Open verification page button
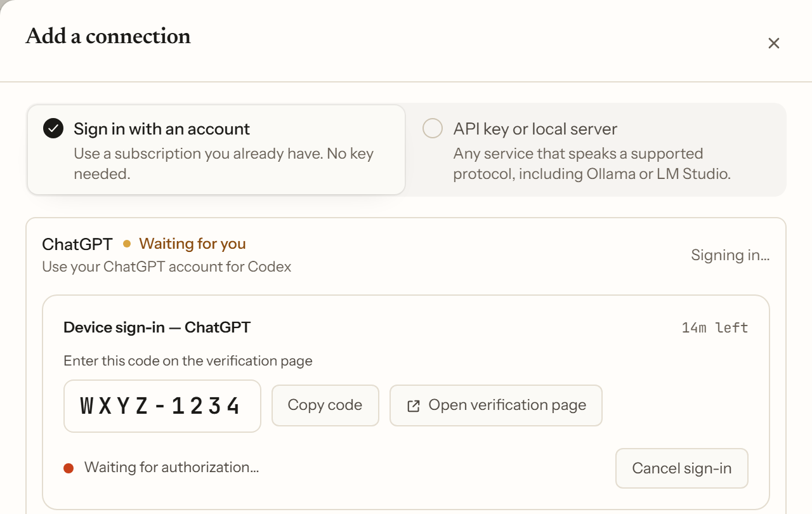The width and height of the screenshot is (812, 514). point(495,405)
